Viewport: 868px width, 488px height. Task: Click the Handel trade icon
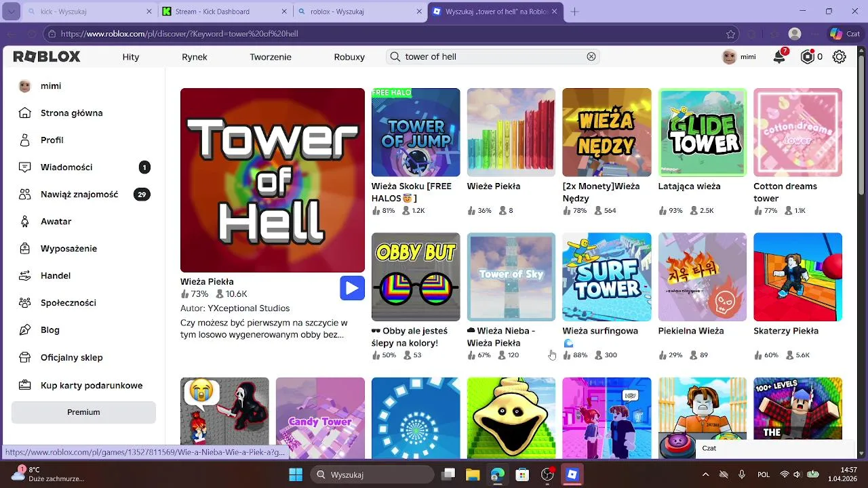pyautogui.click(x=25, y=276)
